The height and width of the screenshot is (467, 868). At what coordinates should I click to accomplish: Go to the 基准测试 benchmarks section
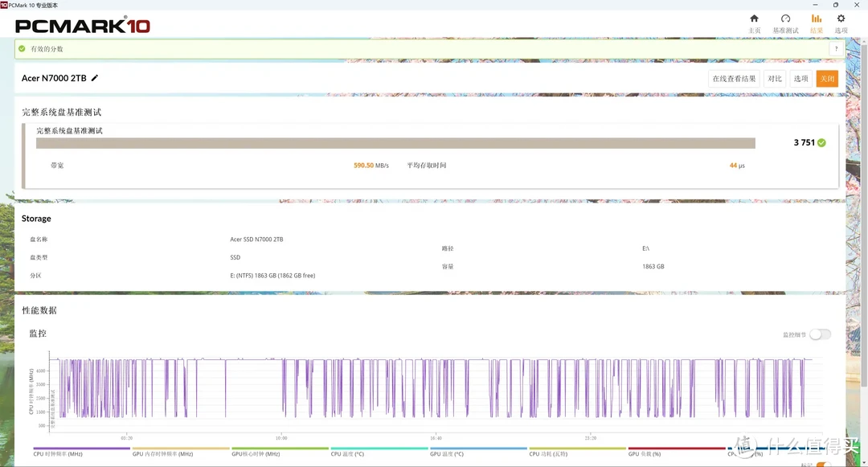tap(785, 24)
